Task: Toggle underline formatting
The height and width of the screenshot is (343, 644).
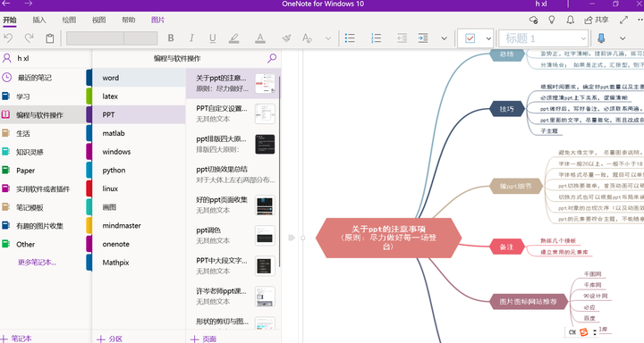Action: coord(212,38)
